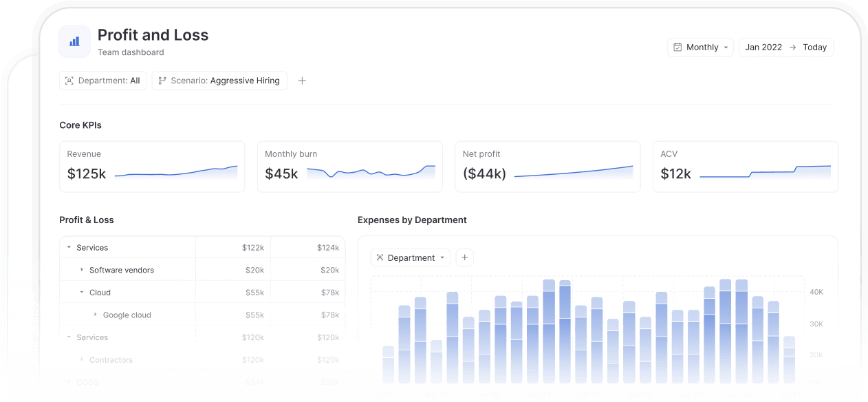
Task: Click the $124k Services cell
Action: pos(328,247)
